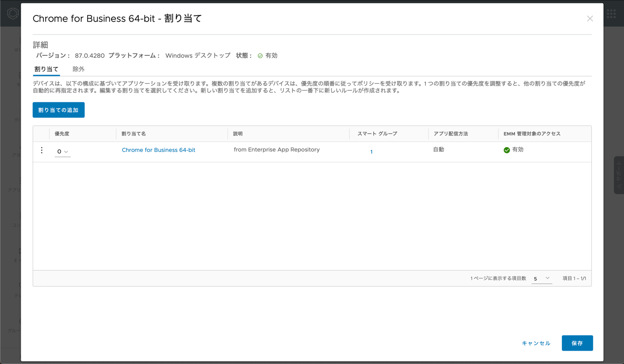Click the 保存 button

click(x=577, y=343)
